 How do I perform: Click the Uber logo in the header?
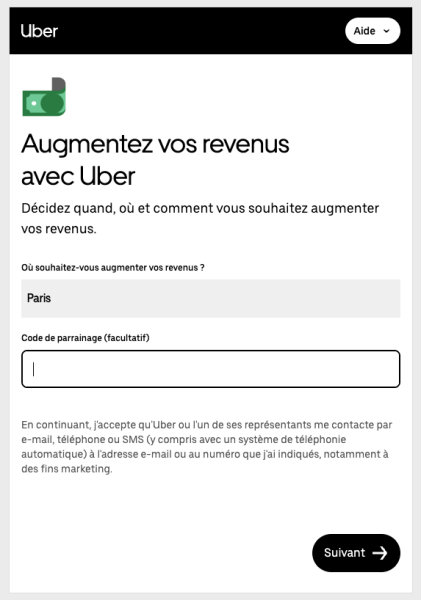(39, 31)
